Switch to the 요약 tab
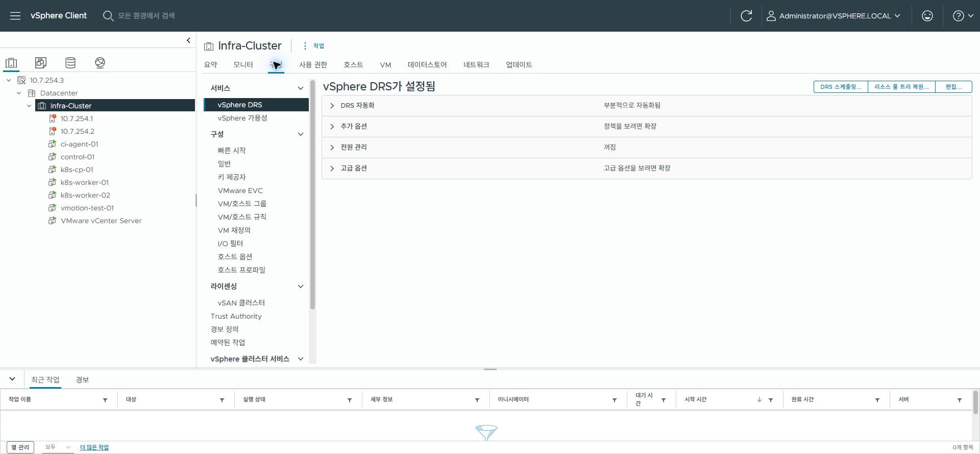980x454 pixels. (211, 65)
